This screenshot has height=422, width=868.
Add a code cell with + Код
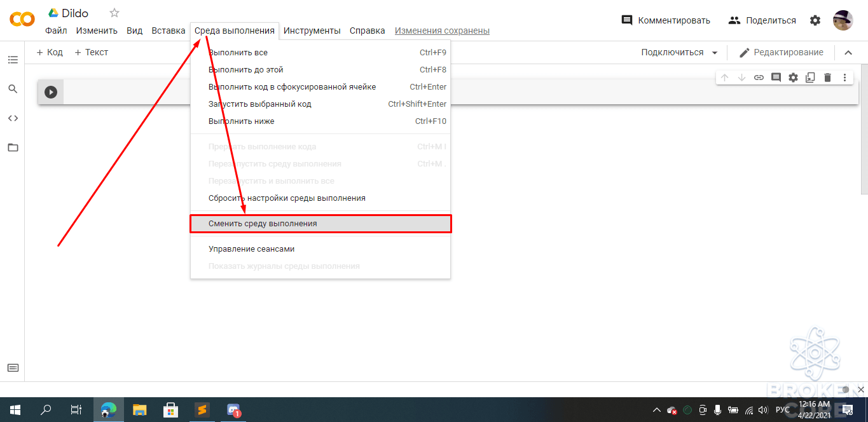click(50, 52)
